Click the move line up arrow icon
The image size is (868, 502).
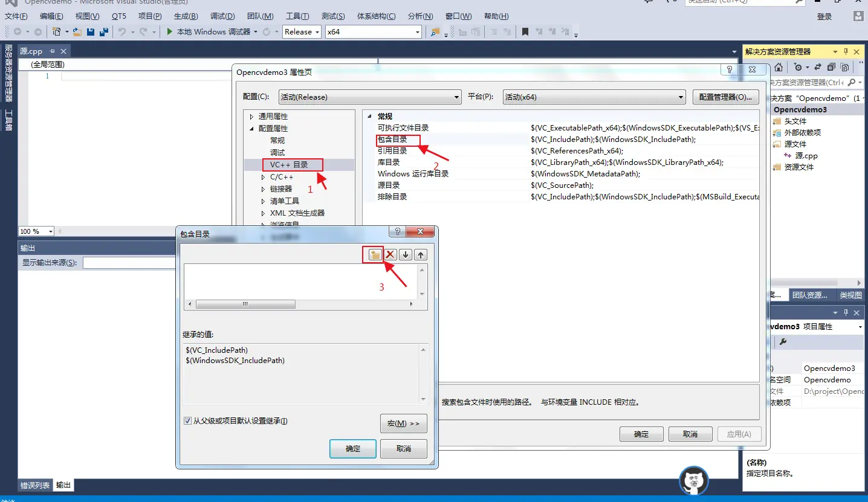(x=421, y=255)
